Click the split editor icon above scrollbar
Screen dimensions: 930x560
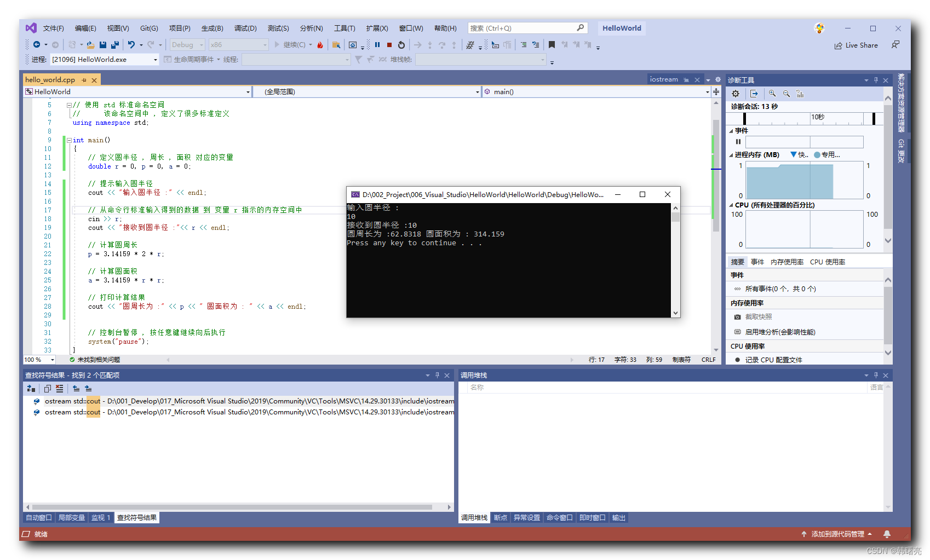716,92
